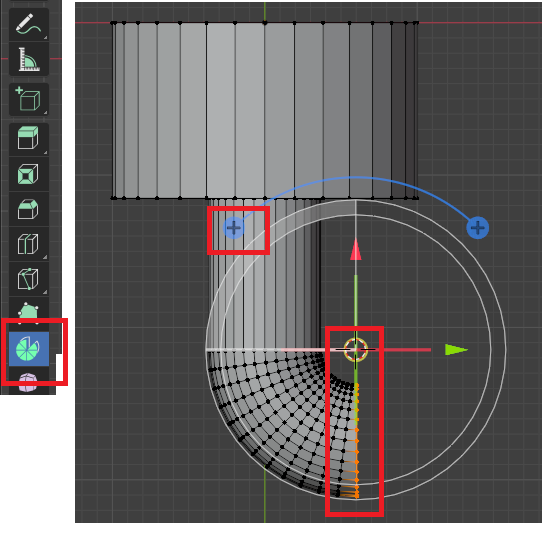This screenshot has width=553, height=533.
Task: Select the Loop Cut tool
Action: tap(29, 244)
